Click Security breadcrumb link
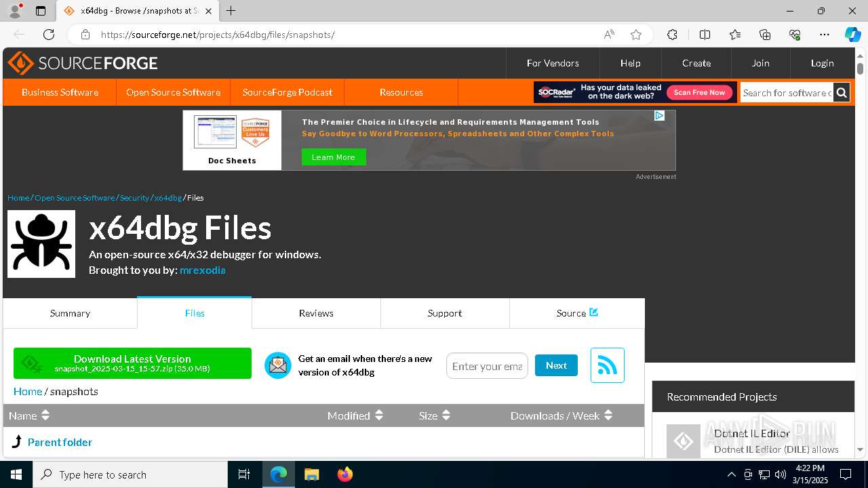 point(134,198)
